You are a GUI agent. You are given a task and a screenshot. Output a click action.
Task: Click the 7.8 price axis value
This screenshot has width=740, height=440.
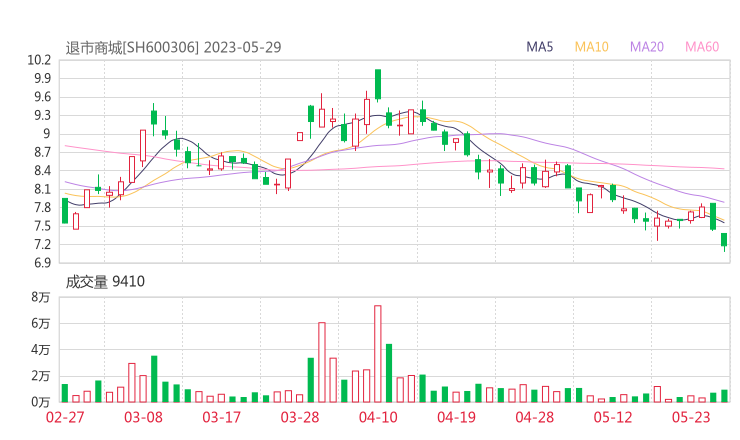42,208
